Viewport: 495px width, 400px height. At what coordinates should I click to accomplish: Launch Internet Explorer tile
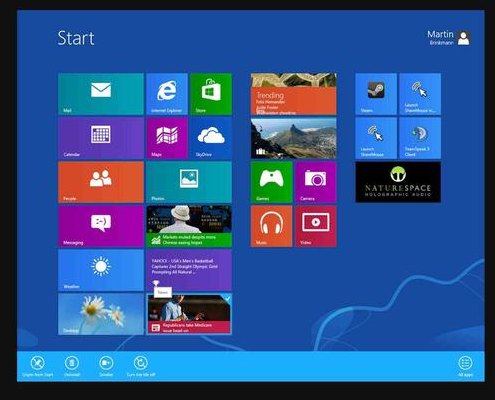point(167,94)
